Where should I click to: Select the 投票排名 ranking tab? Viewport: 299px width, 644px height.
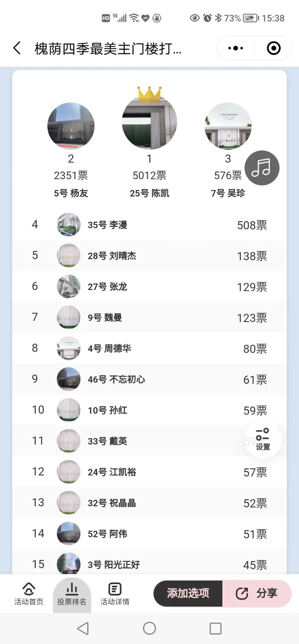click(x=72, y=594)
